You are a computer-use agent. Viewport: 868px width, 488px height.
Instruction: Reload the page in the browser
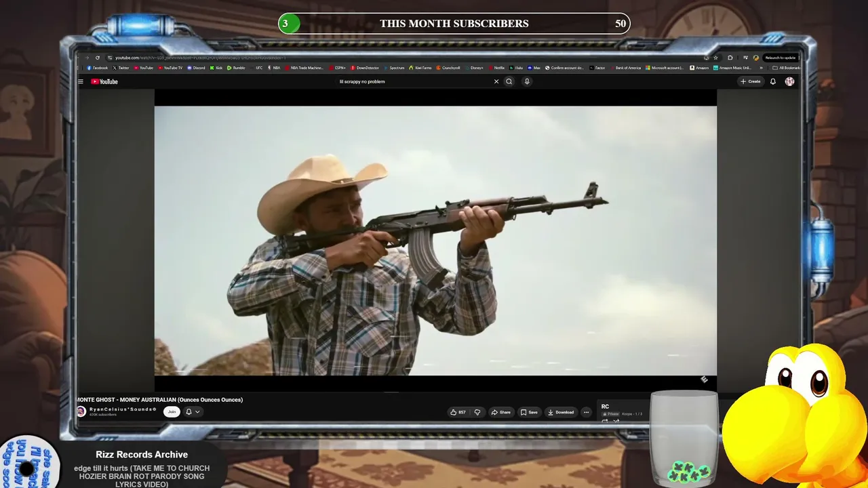(98, 58)
